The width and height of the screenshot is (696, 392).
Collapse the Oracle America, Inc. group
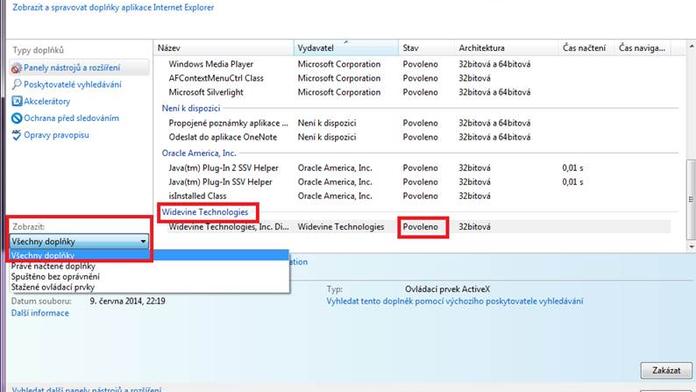[x=199, y=153]
